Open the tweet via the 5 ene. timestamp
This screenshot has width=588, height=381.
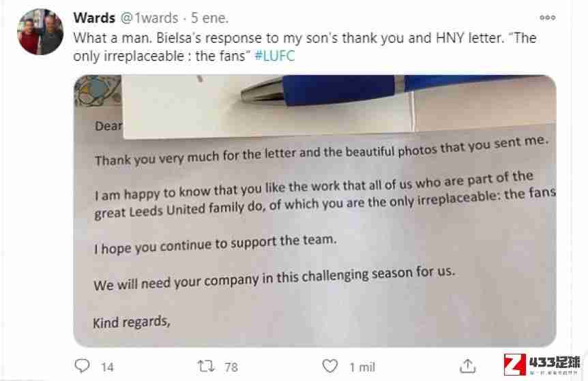209,18
